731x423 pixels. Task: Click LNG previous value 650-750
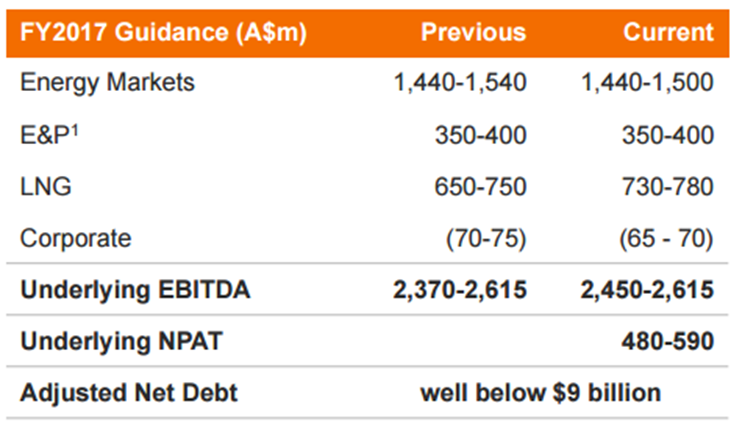click(x=481, y=187)
